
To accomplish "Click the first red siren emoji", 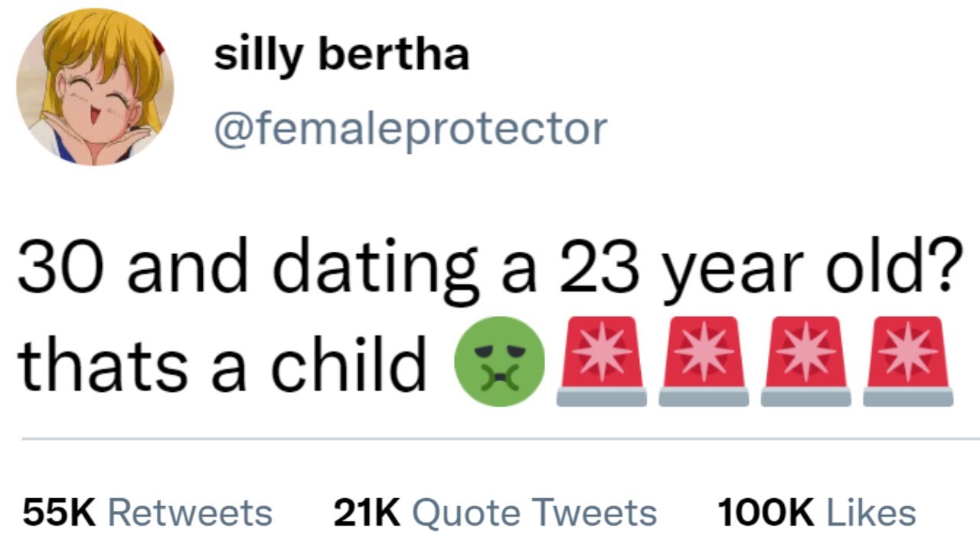I will point(602,361).
